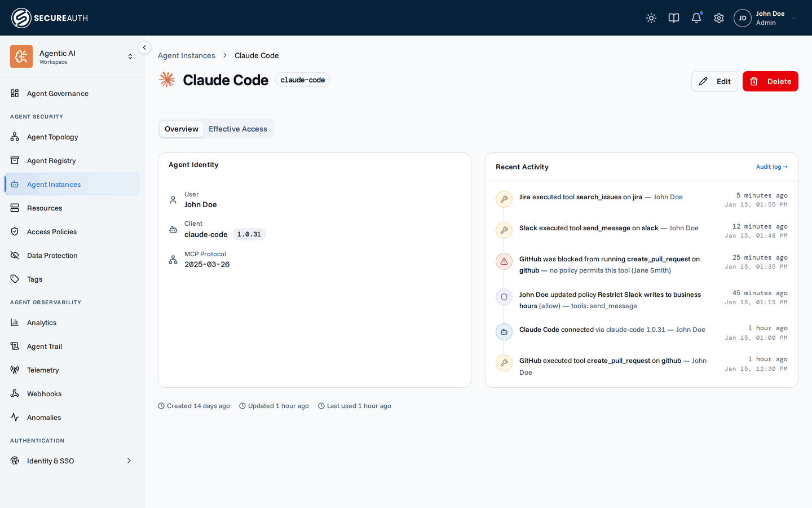This screenshot has height=508, width=812.
Task: Expand the Identity & SSO section
Action: pos(72,461)
